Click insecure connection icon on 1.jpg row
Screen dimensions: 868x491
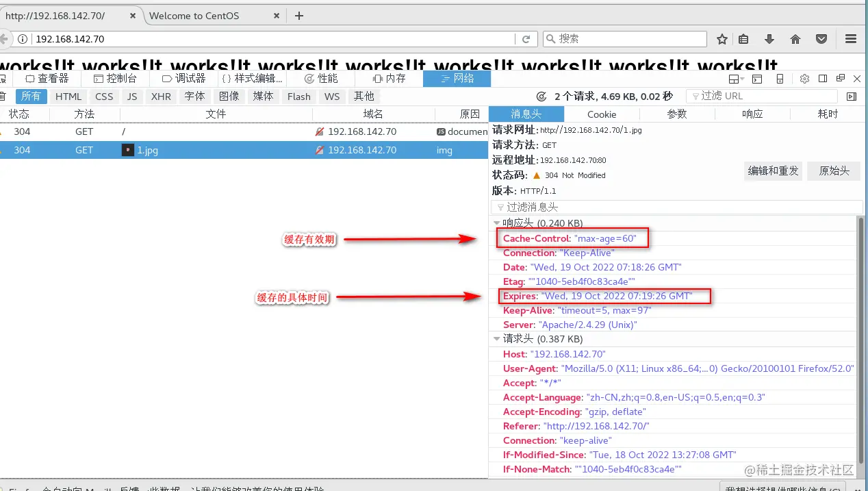(319, 150)
